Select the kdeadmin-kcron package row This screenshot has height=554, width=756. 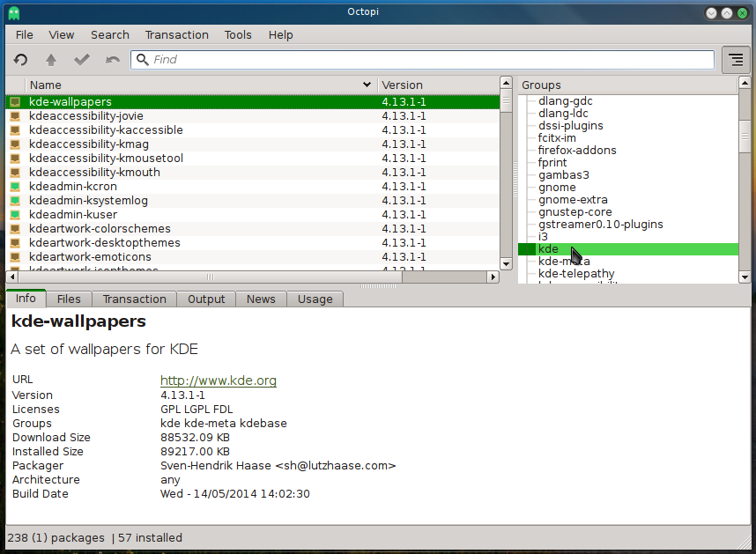253,187
